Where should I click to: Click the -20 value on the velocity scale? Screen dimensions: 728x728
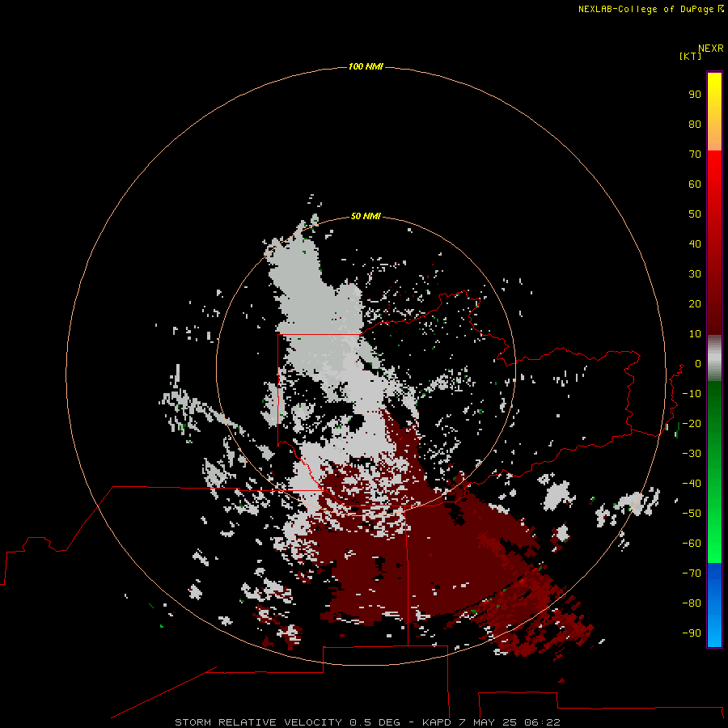[692, 424]
